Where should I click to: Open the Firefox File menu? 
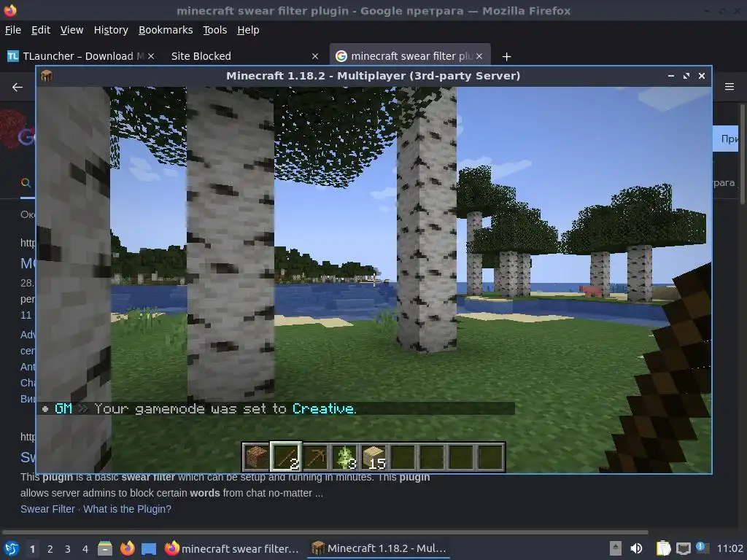coord(13,30)
